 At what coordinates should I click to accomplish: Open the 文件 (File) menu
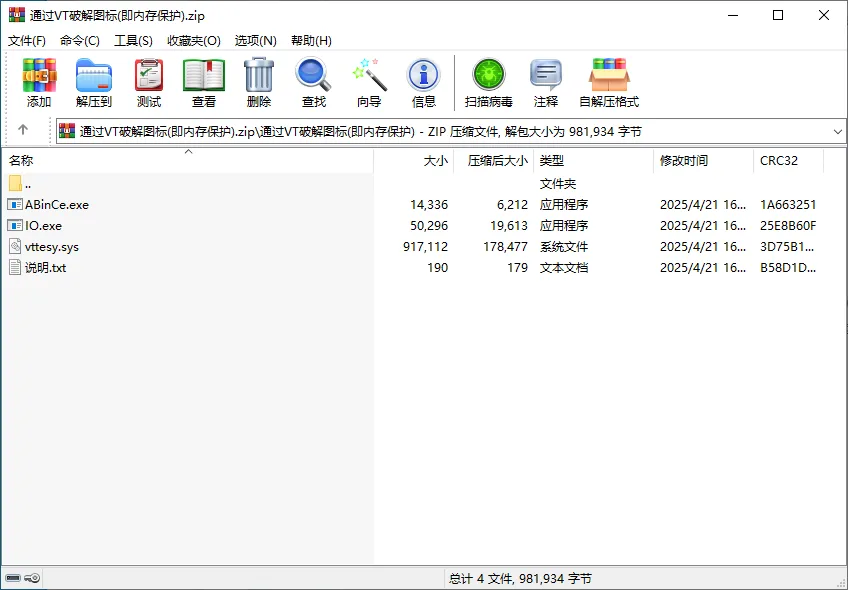pyautogui.click(x=22, y=41)
